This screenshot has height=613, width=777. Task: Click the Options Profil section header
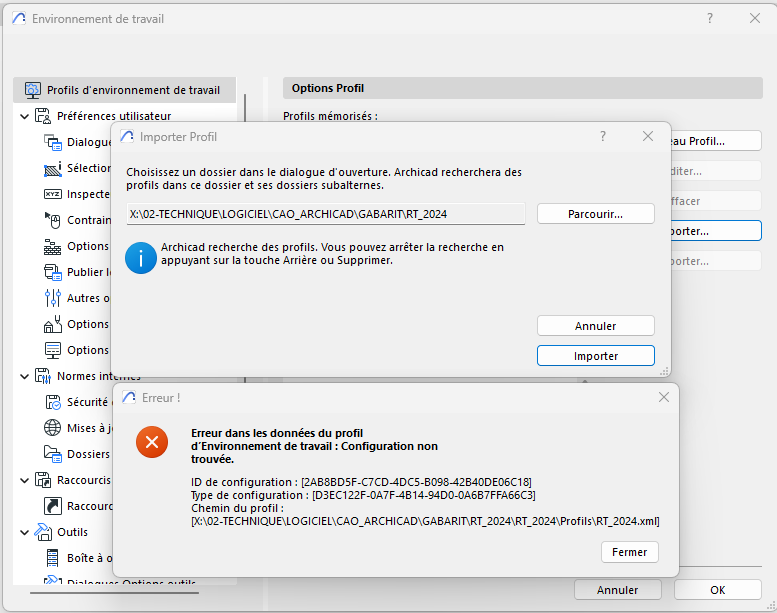pyautogui.click(x=522, y=88)
